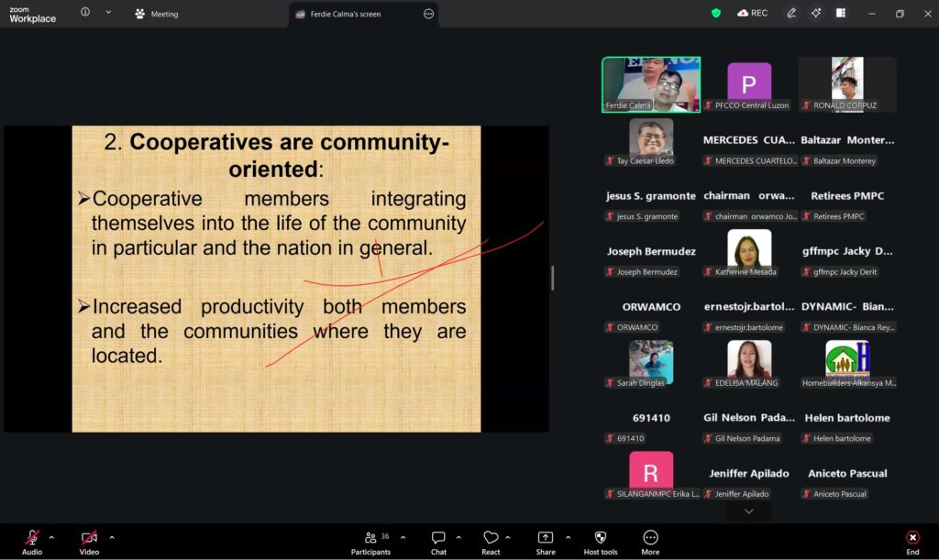Expand the Share options arrow
This screenshot has height=560, width=939.
pyautogui.click(x=568, y=537)
